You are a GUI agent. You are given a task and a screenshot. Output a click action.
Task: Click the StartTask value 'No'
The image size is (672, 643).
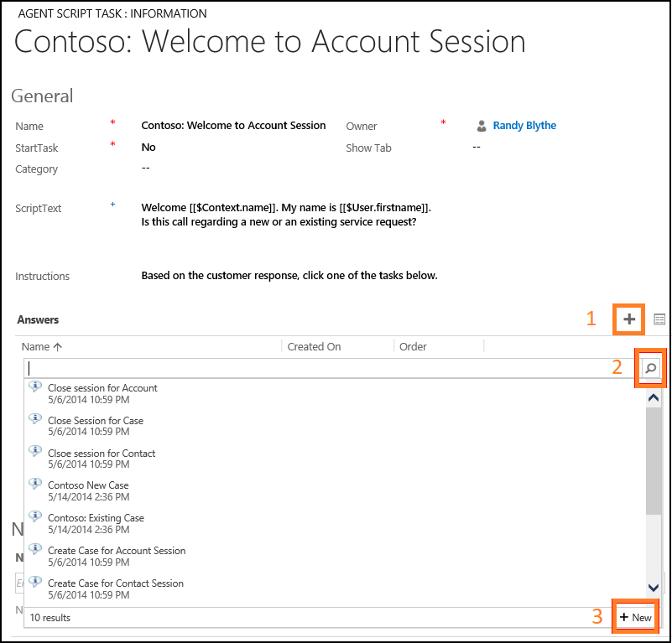point(148,148)
